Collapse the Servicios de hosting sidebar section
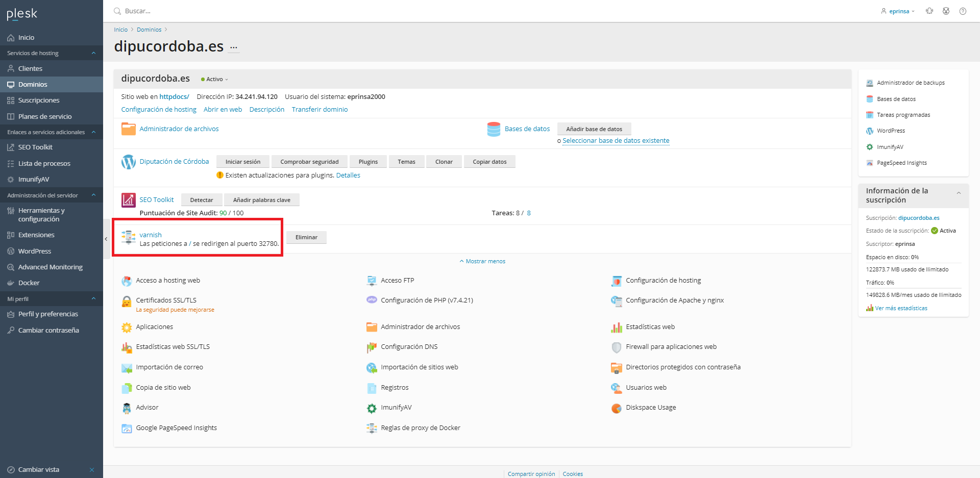The height and width of the screenshot is (478, 980). [93, 53]
